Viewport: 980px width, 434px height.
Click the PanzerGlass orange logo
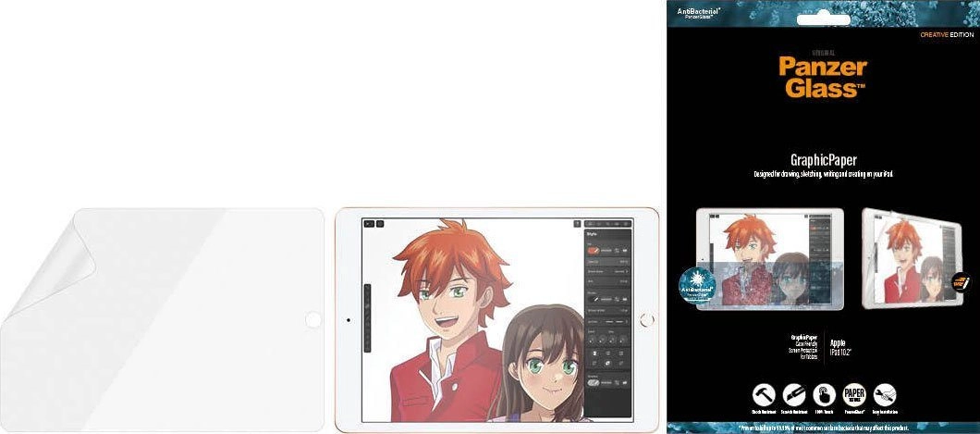click(822, 77)
